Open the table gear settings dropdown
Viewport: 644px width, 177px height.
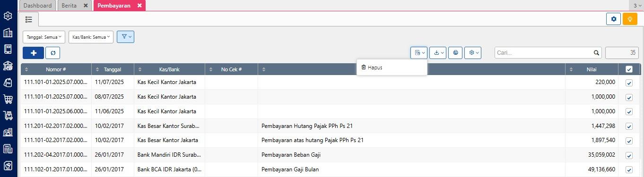473,53
